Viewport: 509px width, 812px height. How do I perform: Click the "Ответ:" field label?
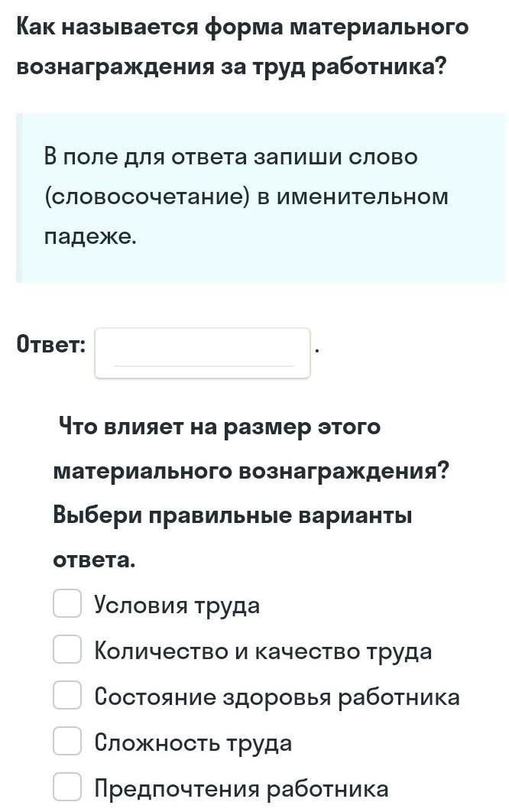pos(51,345)
